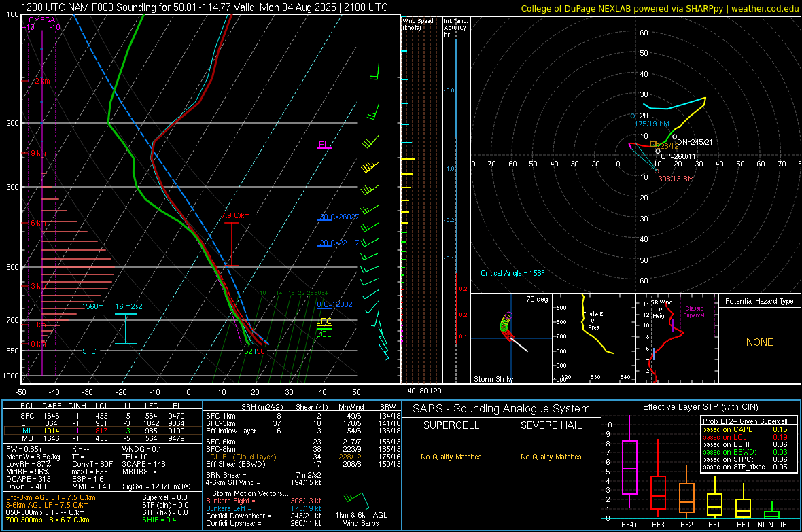
Task: Click the OMEGA label on the skew-T
Action: [42, 20]
